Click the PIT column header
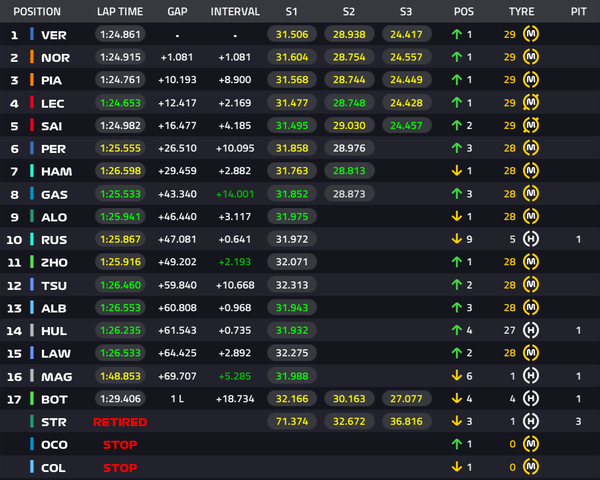Viewport: 600px width, 480px height. [x=578, y=11]
